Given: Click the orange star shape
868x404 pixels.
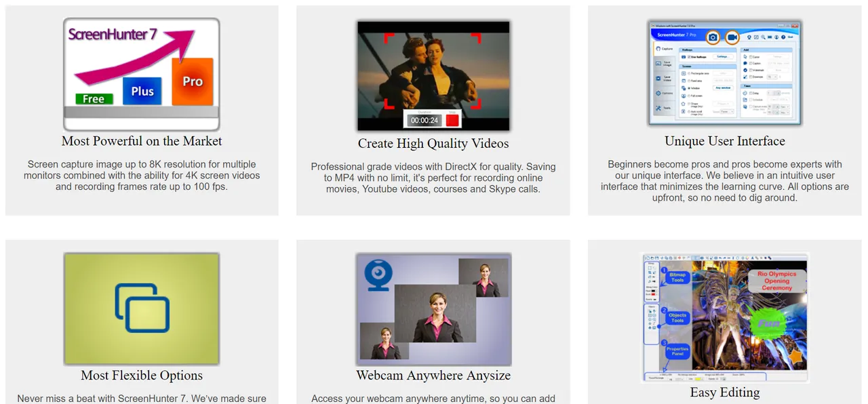Looking at the screenshot, I should coord(797,355).
